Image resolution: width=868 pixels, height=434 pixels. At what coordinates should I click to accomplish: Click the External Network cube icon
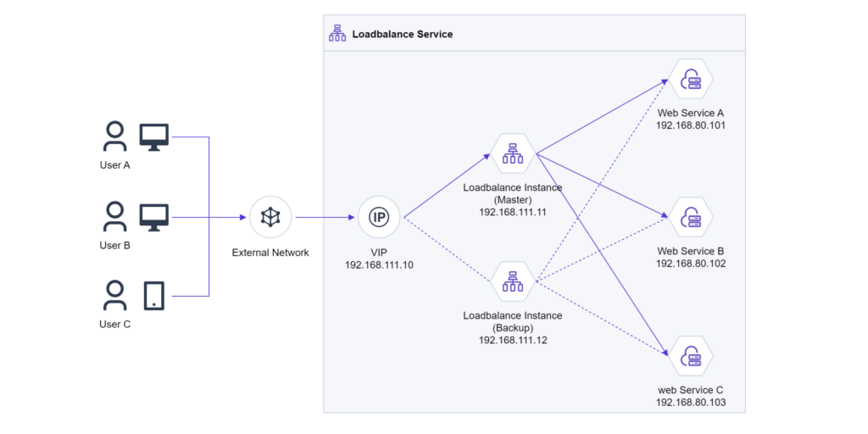(x=270, y=218)
